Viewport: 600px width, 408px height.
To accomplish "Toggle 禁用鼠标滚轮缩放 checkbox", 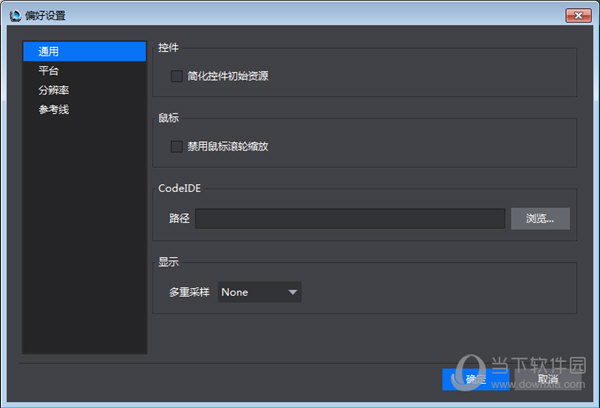I will 176,146.
